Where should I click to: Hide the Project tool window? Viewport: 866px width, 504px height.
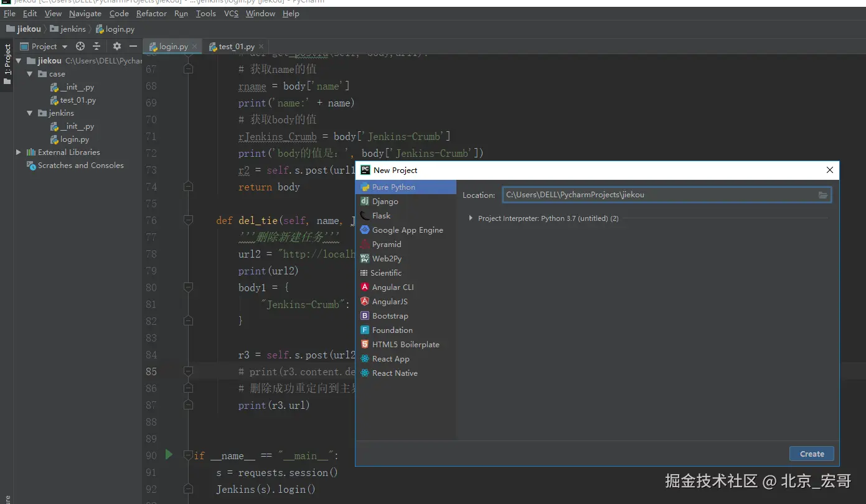[x=133, y=46]
